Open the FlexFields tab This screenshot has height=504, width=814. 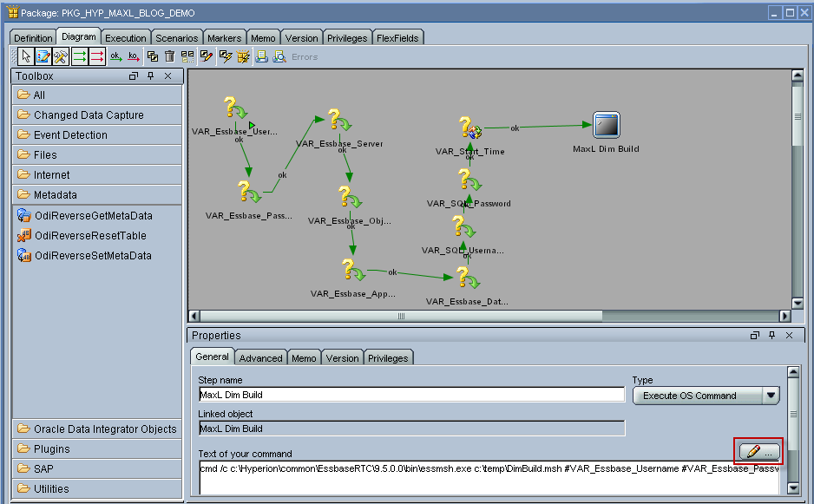[397, 38]
